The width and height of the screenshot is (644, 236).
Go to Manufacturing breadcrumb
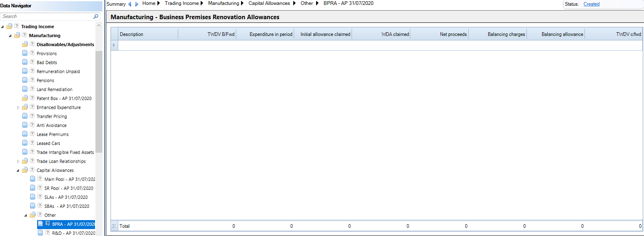coord(224,3)
